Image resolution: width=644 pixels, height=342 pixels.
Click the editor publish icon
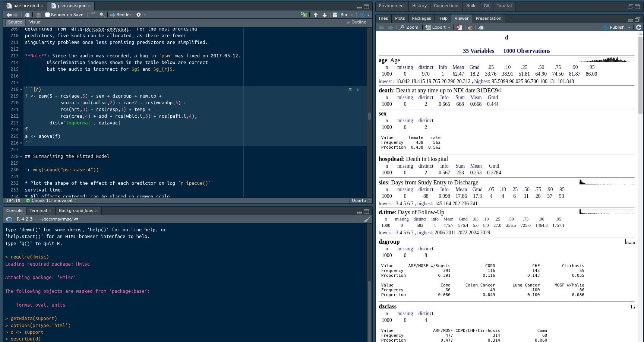click(362, 15)
